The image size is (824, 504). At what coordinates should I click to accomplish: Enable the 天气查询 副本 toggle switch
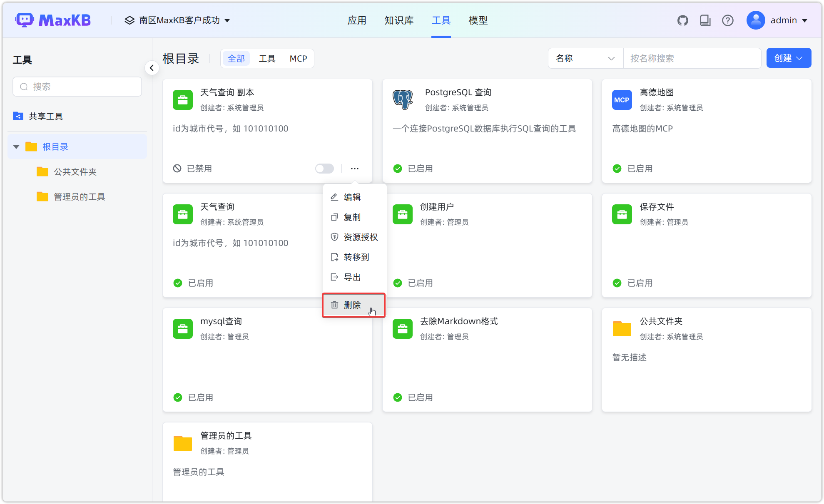[x=324, y=169]
